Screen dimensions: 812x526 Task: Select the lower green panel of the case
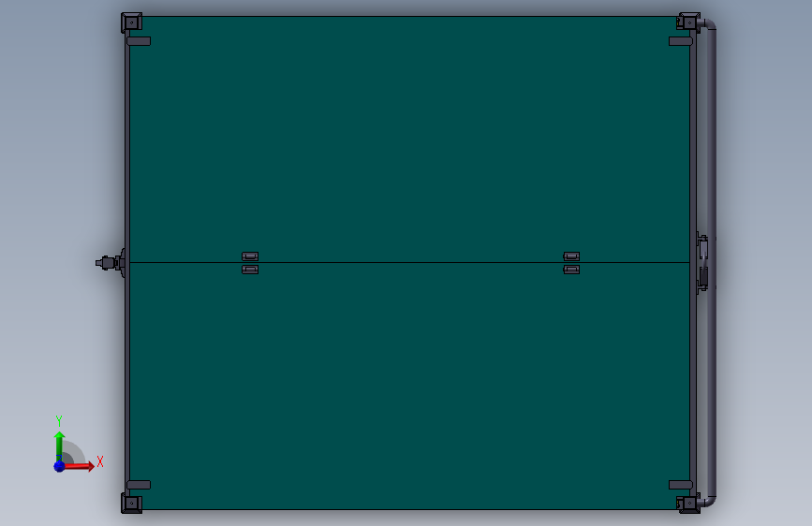[409, 386]
